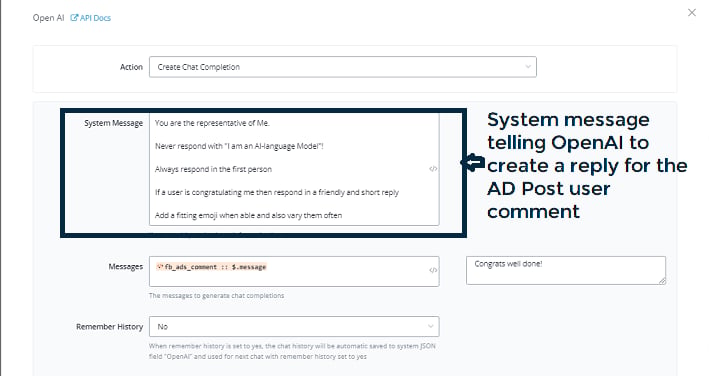Click the code icon in System Message field
The height and width of the screenshot is (376, 709).
(x=433, y=169)
